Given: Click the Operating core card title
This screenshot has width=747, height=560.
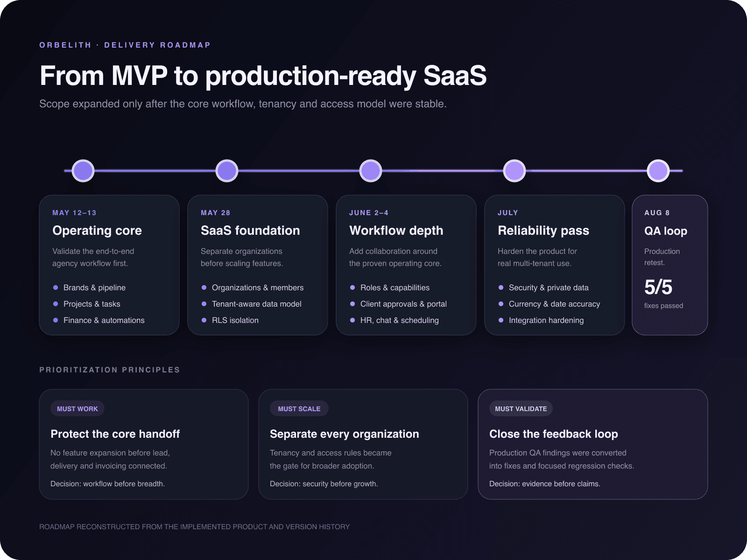Looking at the screenshot, I should tap(97, 231).
